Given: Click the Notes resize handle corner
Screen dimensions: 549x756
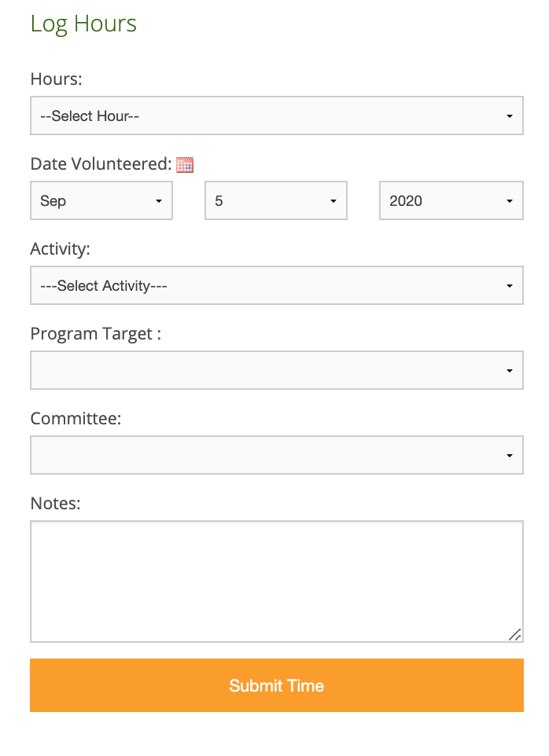Looking at the screenshot, I should pos(515,634).
